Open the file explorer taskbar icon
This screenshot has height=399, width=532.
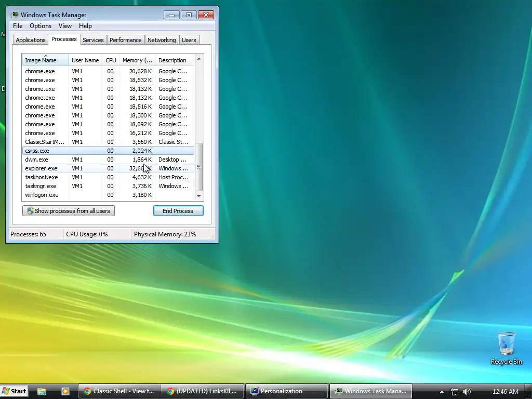(x=42, y=391)
